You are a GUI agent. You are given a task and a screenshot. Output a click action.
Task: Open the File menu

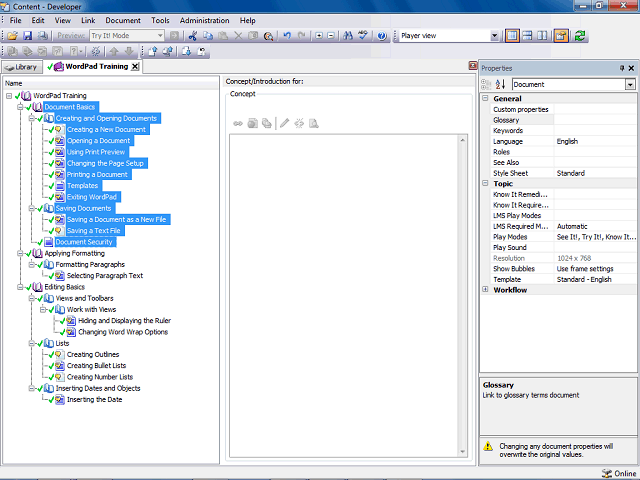[x=16, y=20]
